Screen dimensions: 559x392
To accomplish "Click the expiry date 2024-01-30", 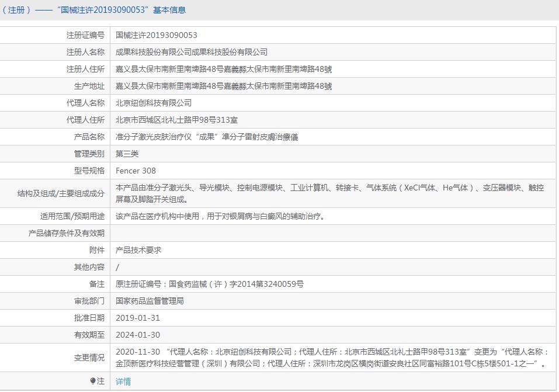I will 138,335.
